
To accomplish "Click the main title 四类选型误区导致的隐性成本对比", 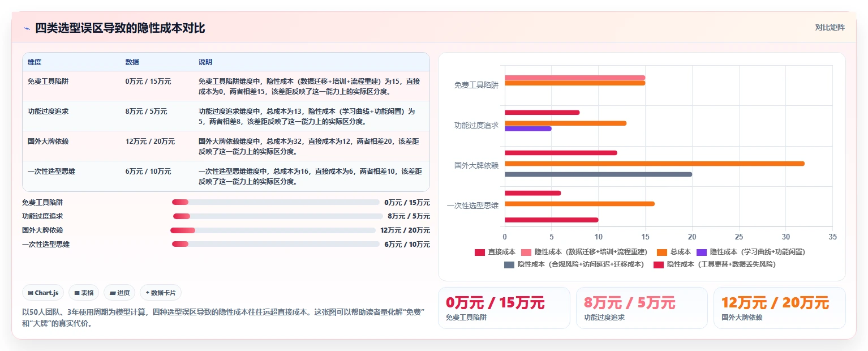I will pos(120,28).
